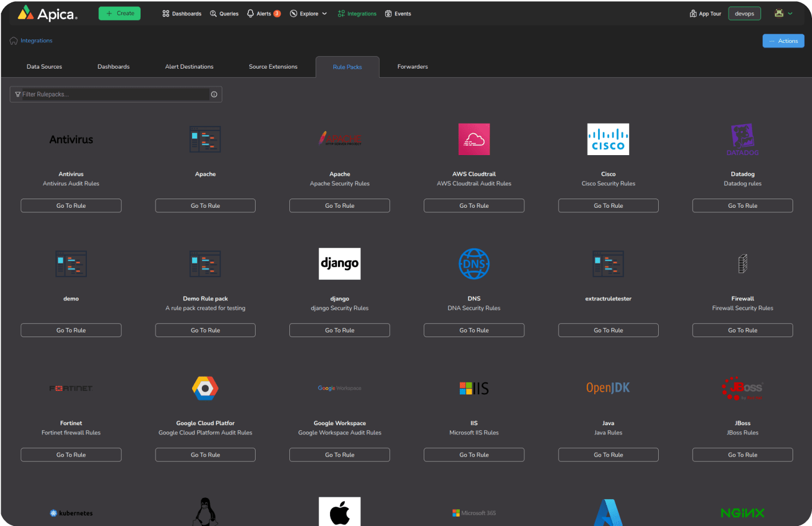
Task: Click the Kubernetes logo
Action: [71, 513]
